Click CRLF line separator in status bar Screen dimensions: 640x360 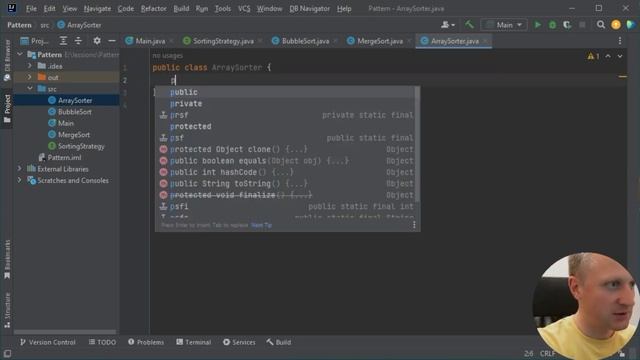[547, 353]
